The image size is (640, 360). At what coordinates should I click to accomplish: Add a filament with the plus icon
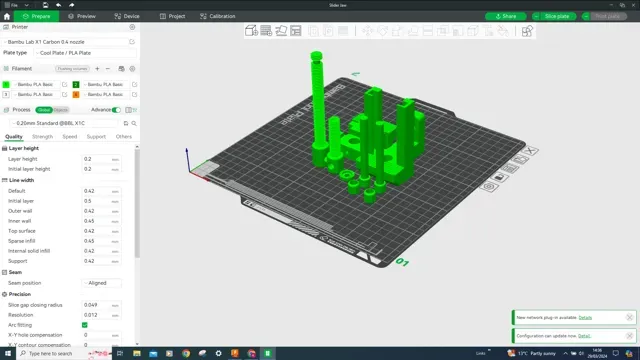click(97, 69)
